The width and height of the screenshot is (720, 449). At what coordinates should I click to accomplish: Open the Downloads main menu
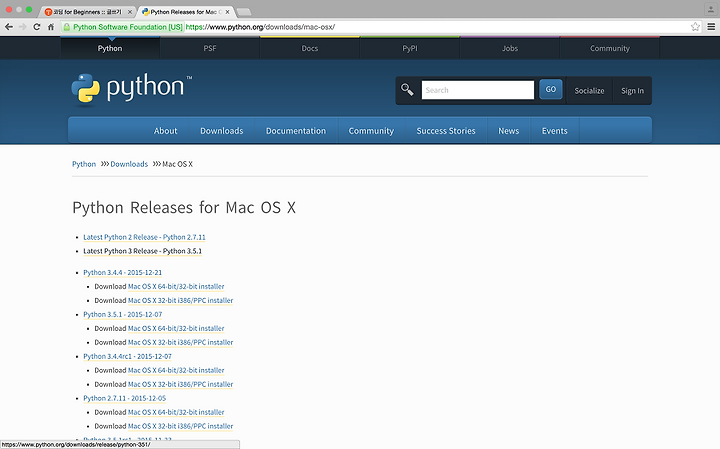click(221, 131)
